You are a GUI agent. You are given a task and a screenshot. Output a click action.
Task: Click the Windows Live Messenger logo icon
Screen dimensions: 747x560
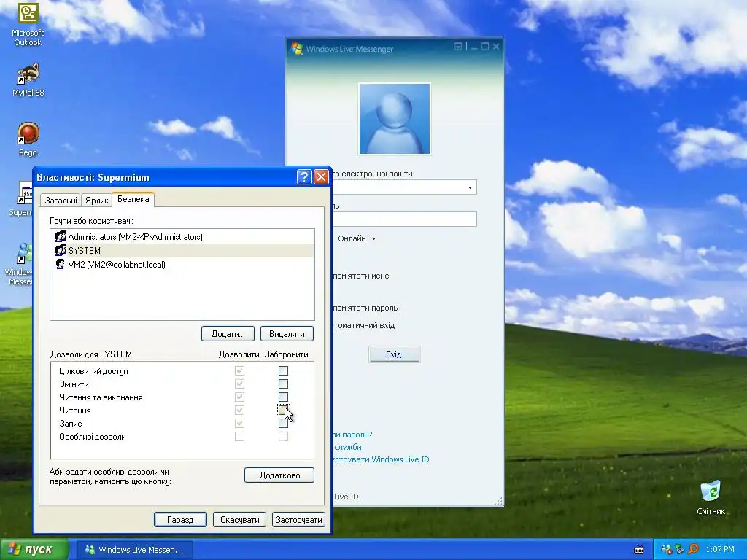(297, 49)
